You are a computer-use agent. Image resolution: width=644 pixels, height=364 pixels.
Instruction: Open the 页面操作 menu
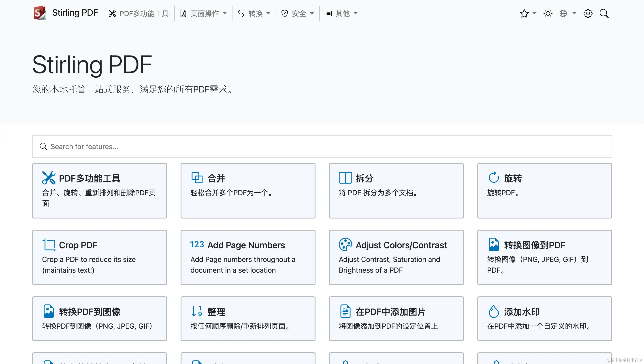pos(203,13)
